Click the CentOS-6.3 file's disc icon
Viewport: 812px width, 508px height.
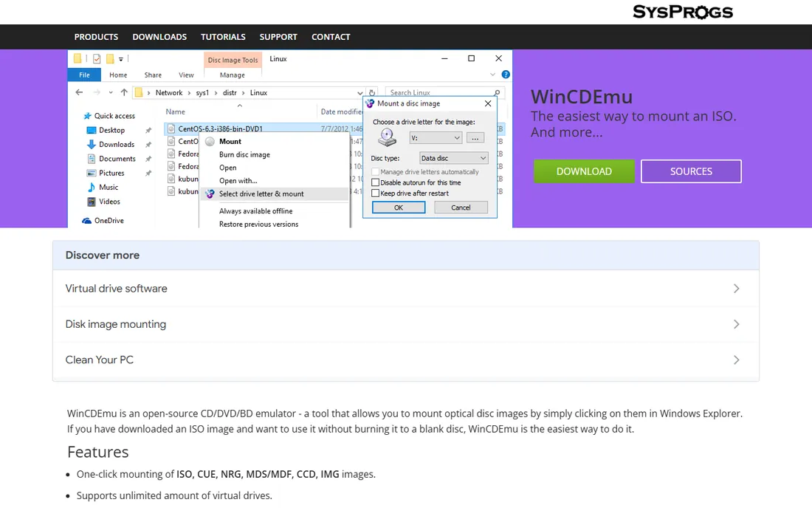[x=171, y=128]
